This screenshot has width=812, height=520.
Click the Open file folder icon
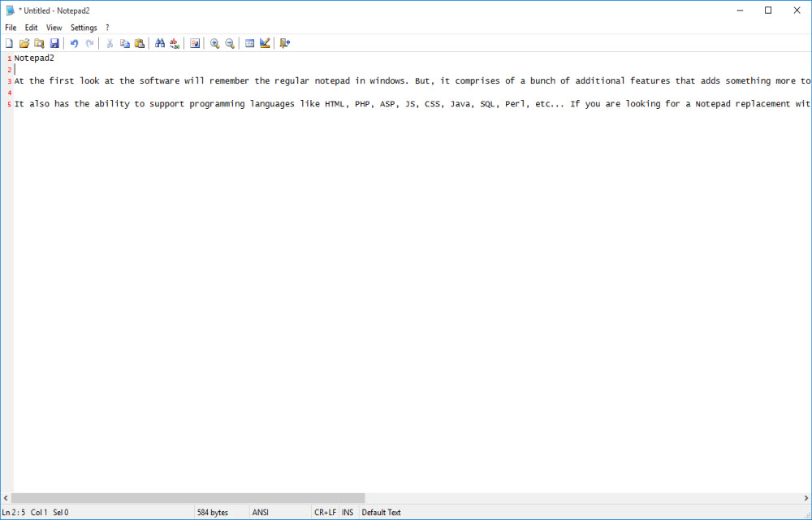click(24, 44)
